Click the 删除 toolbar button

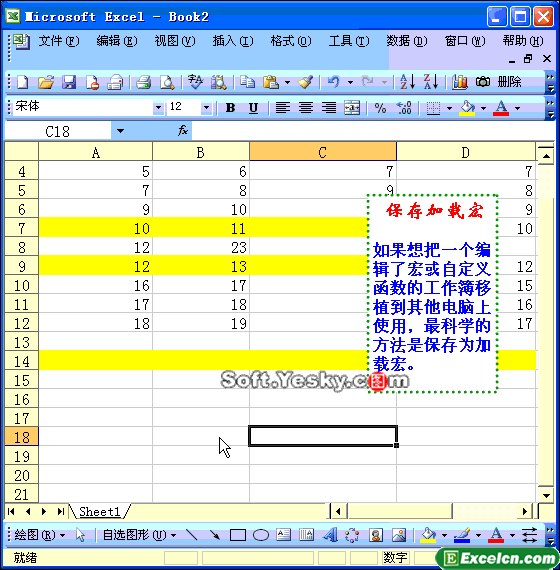[509, 82]
